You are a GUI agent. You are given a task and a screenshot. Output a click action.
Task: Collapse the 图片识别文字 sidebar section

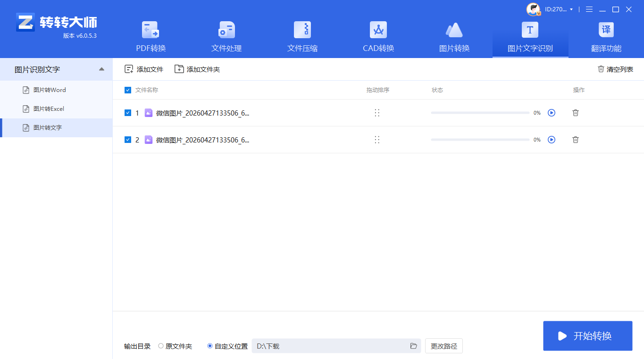point(101,69)
